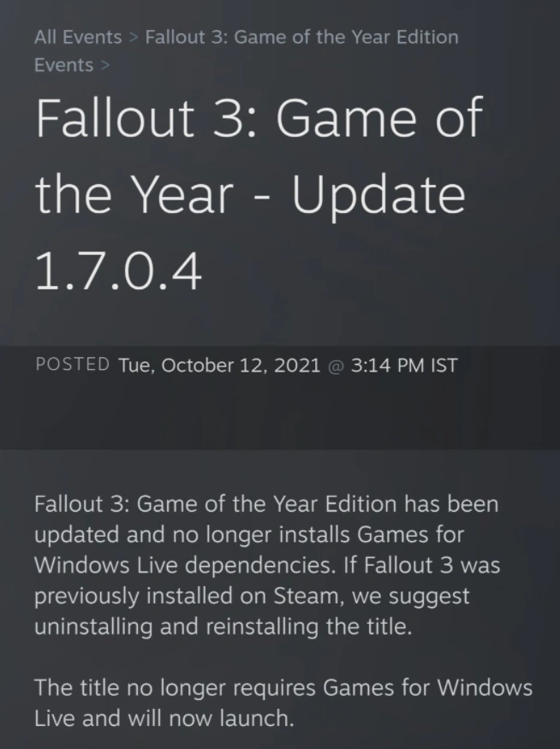The width and height of the screenshot is (560, 749).
Task: Open the All Events breadcrumb link
Action: tap(78, 38)
